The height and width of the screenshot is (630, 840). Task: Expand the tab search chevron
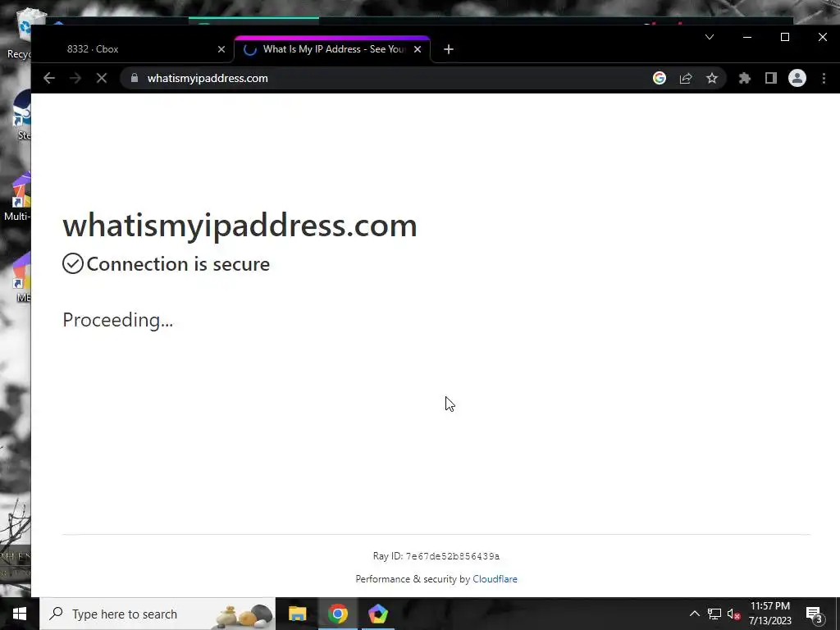pos(710,37)
